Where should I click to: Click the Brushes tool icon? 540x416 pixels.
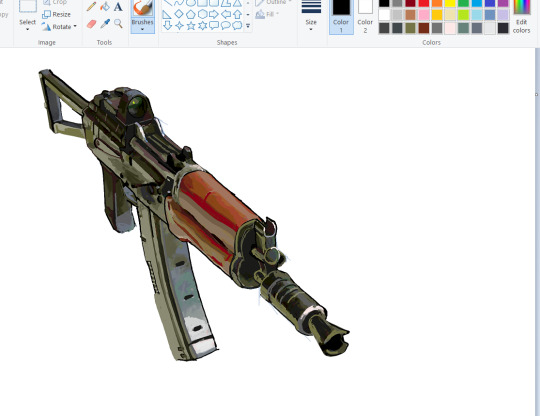tap(143, 8)
